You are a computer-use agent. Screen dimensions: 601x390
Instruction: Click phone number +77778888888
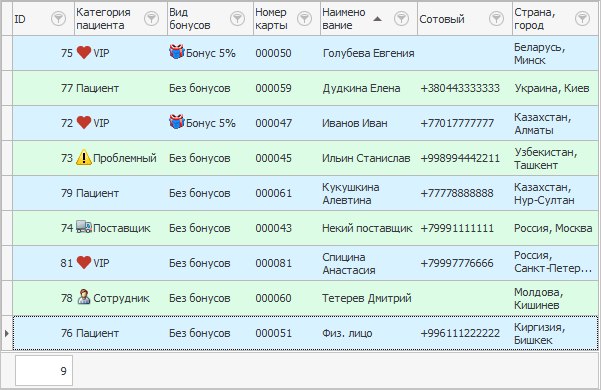pyautogui.click(x=457, y=193)
